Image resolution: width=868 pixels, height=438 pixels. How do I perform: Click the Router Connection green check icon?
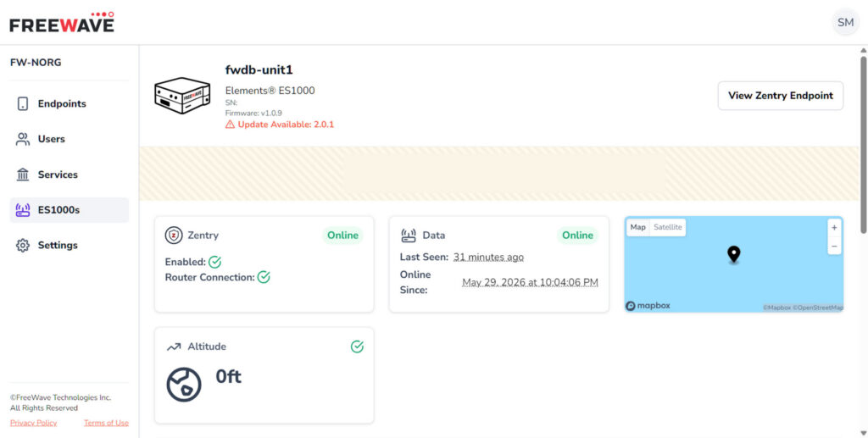(x=264, y=277)
